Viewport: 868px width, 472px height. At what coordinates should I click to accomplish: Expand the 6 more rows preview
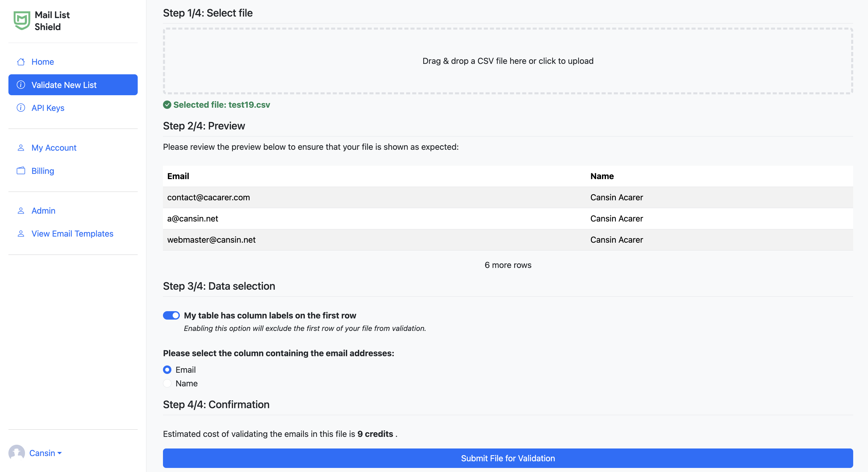[508, 265]
